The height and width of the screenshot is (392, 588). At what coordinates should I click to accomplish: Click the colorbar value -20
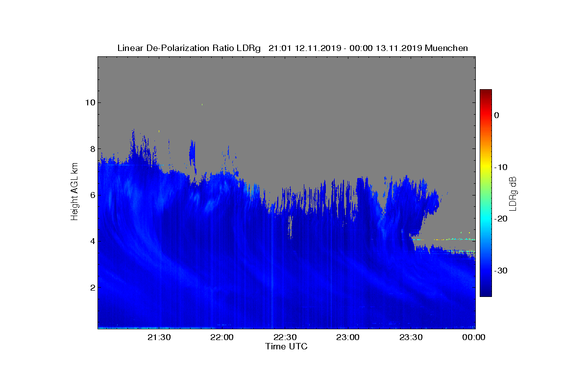[x=501, y=219]
